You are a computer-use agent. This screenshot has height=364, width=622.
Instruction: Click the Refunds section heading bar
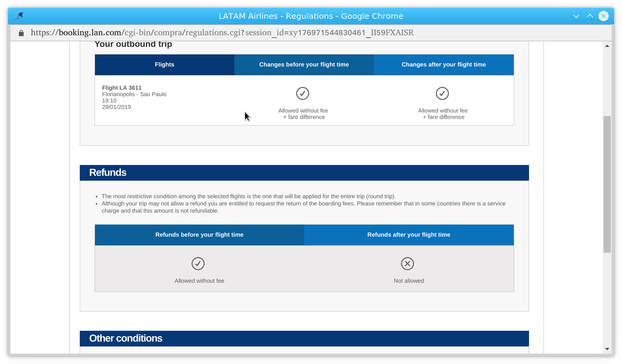tap(304, 173)
